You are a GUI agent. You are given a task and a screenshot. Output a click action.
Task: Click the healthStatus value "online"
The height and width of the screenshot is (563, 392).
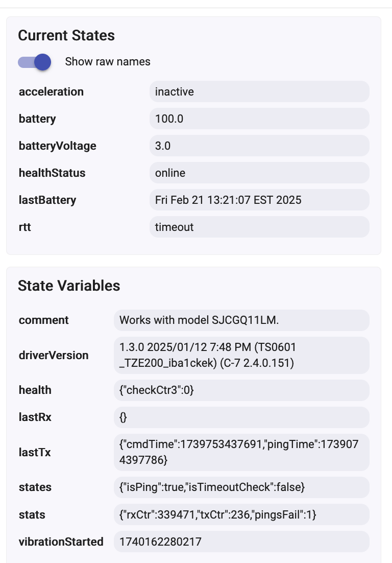coord(170,173)
